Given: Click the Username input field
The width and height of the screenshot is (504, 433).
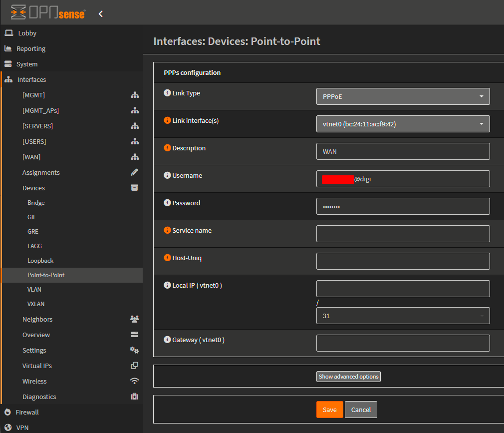Looking at the screenshot, I should point(403,179).
